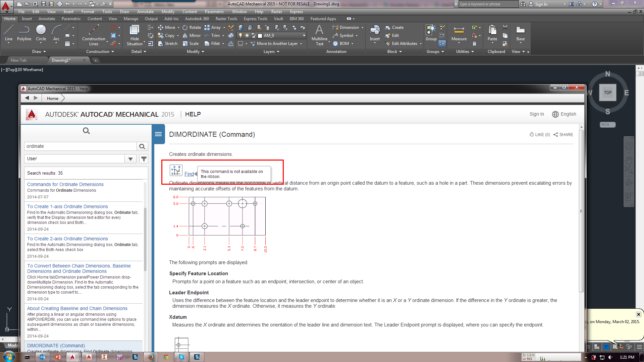Click the ordinate search input field
This screenshot has width=644, height=362.
[80, 146]
